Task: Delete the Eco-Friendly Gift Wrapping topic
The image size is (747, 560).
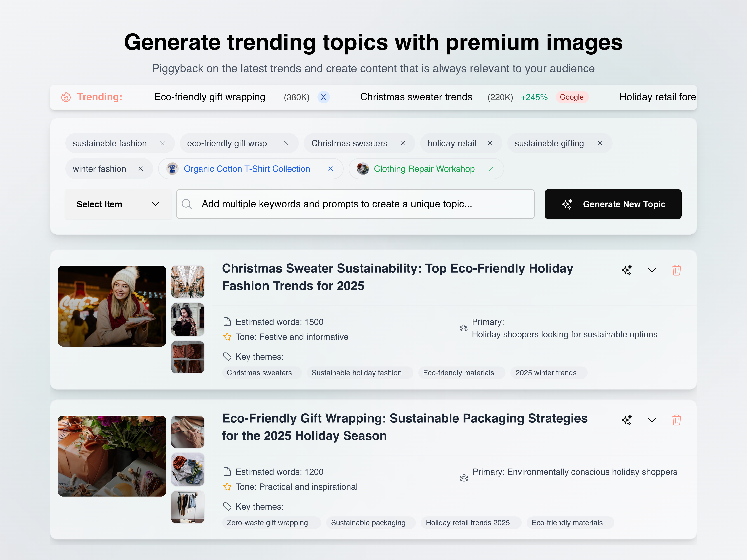Action: [x=676, y=420]
